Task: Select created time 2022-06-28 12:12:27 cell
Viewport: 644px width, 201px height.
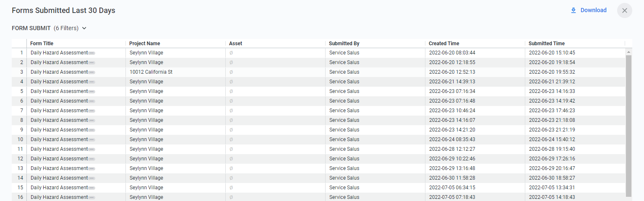Action: (x=452, y=149)
